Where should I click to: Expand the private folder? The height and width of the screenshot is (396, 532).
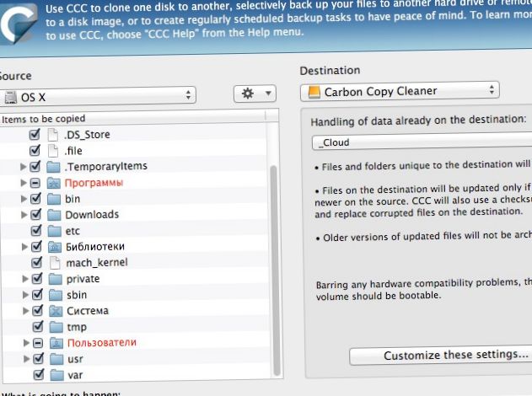(x=25, y=279)
